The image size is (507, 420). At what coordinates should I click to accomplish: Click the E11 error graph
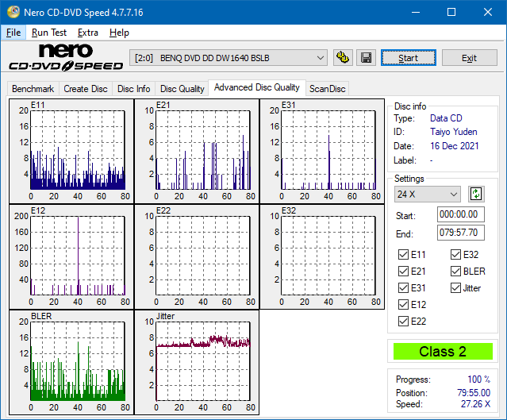(x=71, y=151)
